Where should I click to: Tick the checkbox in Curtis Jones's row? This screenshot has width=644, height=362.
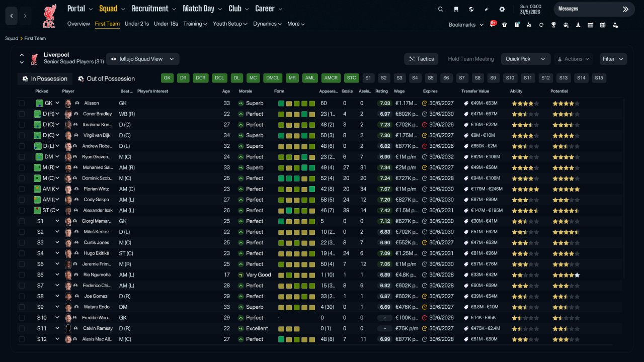tap(22, 243)
